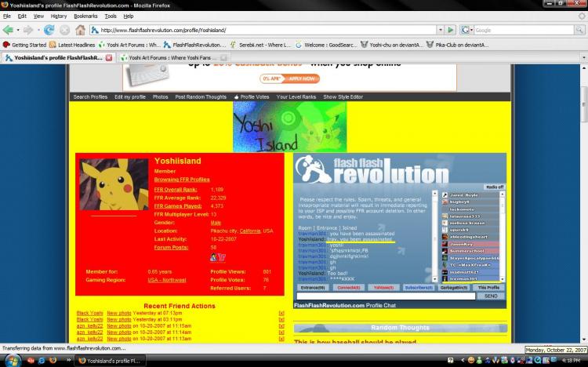Open the Bookmarks menu
The image size is (588, 367).
(85, 16)
